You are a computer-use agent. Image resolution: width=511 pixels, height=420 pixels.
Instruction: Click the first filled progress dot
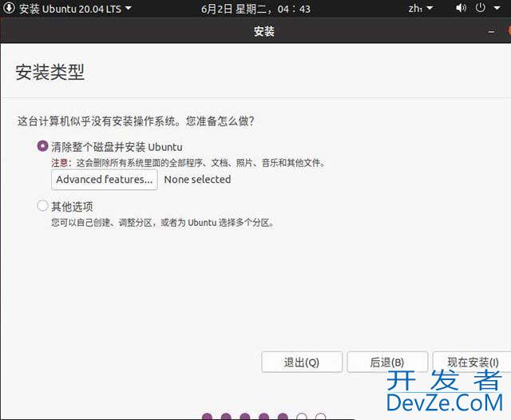208,417
